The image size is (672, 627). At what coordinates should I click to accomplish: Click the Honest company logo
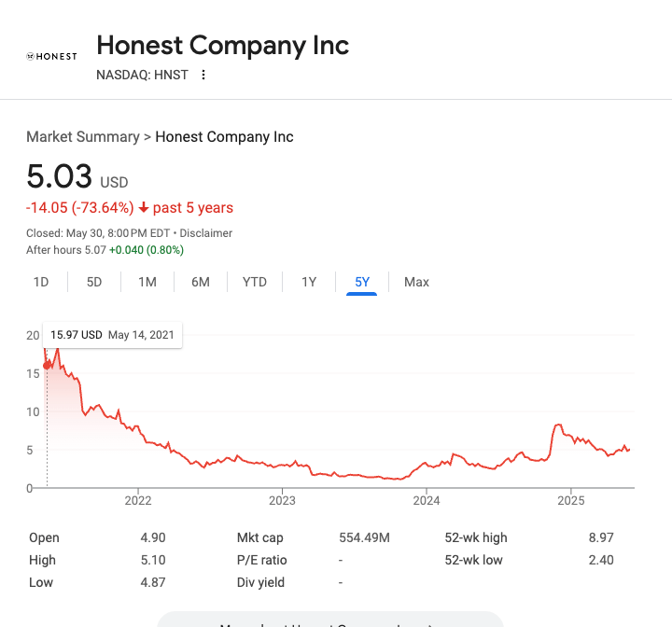pos(51,57)
